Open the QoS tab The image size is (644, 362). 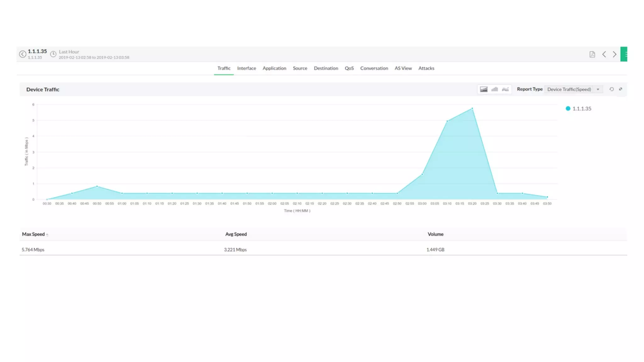(349, 68)
